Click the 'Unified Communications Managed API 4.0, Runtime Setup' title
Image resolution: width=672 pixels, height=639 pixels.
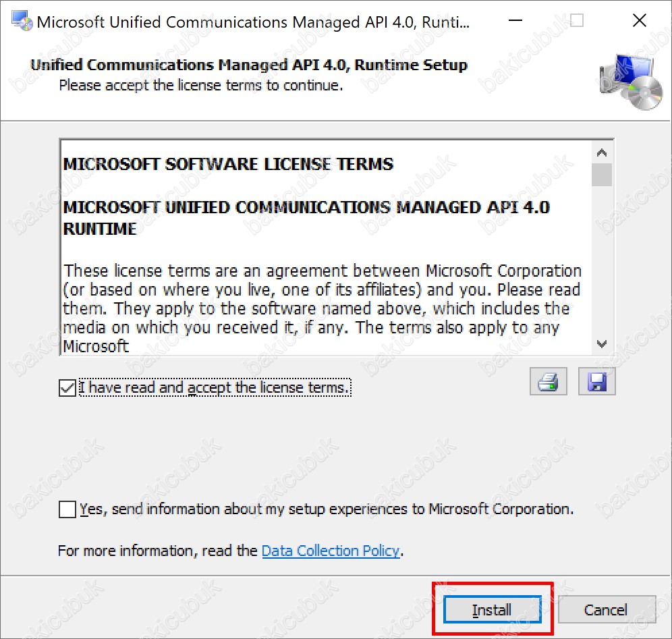[x=248, y=65]
